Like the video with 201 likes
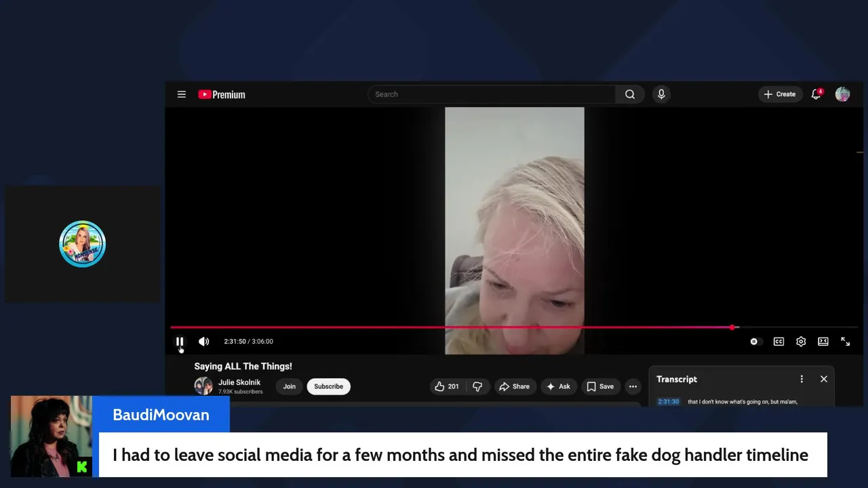The height and width of the screenshot is (488, 868). click(446, 386)
